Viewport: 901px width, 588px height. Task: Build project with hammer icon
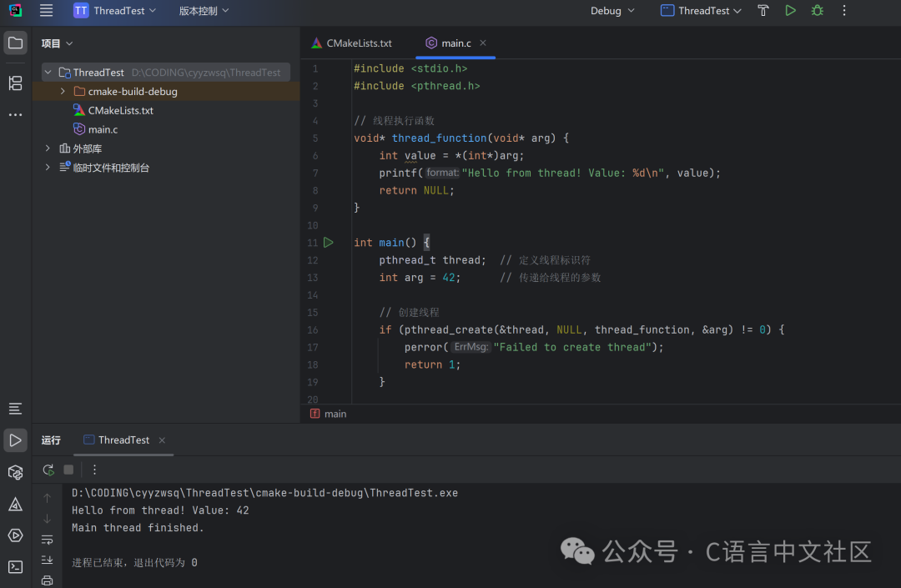tap(763, 10)
